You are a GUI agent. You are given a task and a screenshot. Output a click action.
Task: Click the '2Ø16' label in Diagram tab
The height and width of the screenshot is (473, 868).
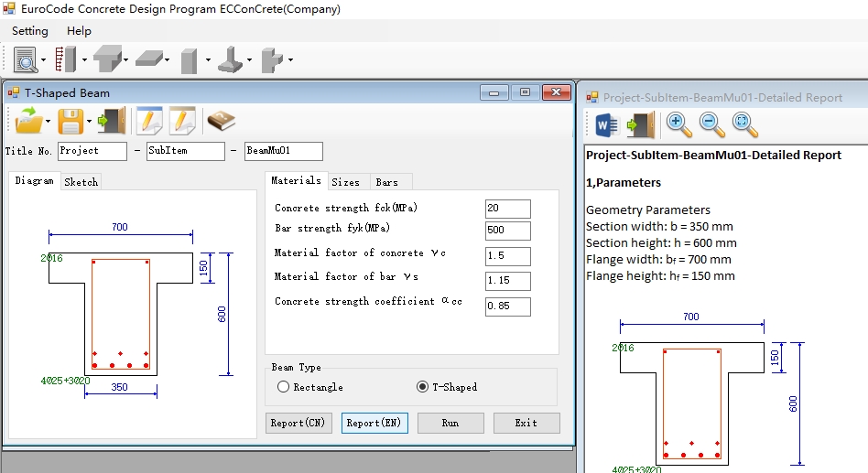click(x=51, y=258)
